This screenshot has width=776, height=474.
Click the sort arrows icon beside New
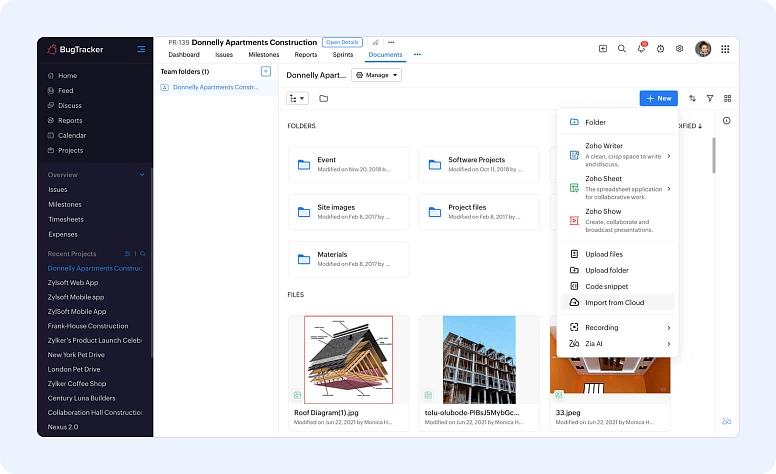pyautogui.click(x=692, y=98)
